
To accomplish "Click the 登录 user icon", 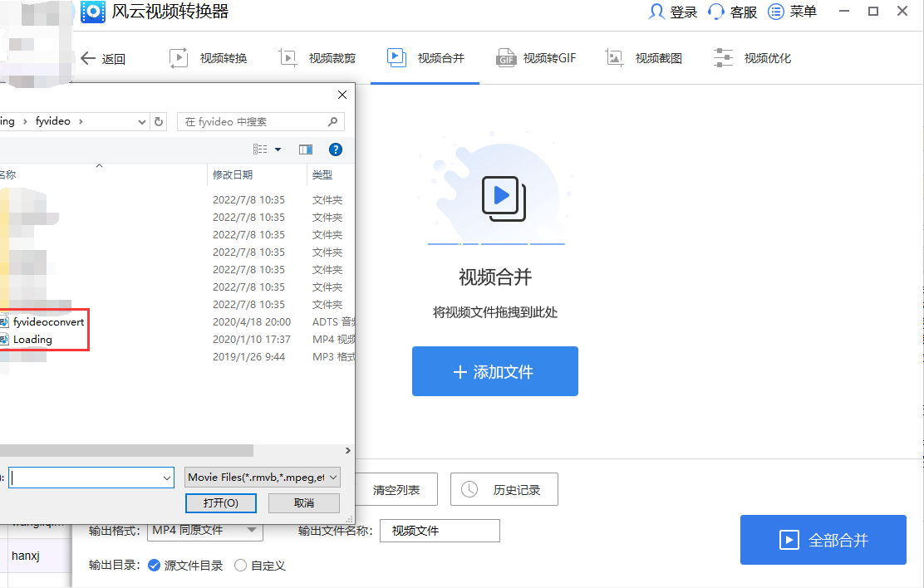I will pyautogui.click(x=656, y=12).
